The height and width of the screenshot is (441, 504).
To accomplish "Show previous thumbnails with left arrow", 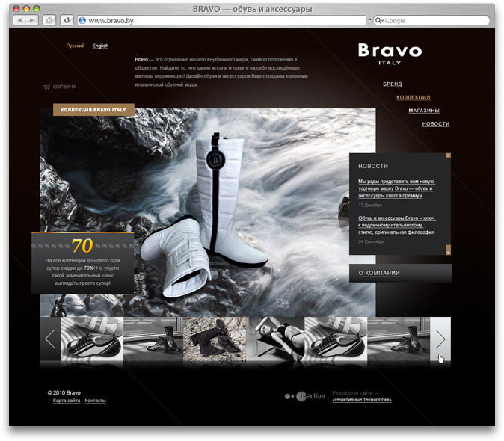I will click(50, 339).
